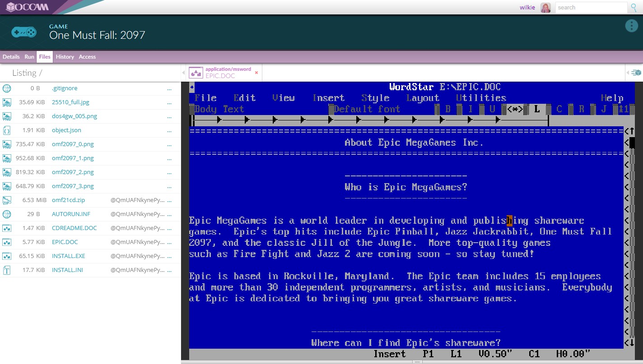Open the three-dot options menu in header

tap(631, 26)
